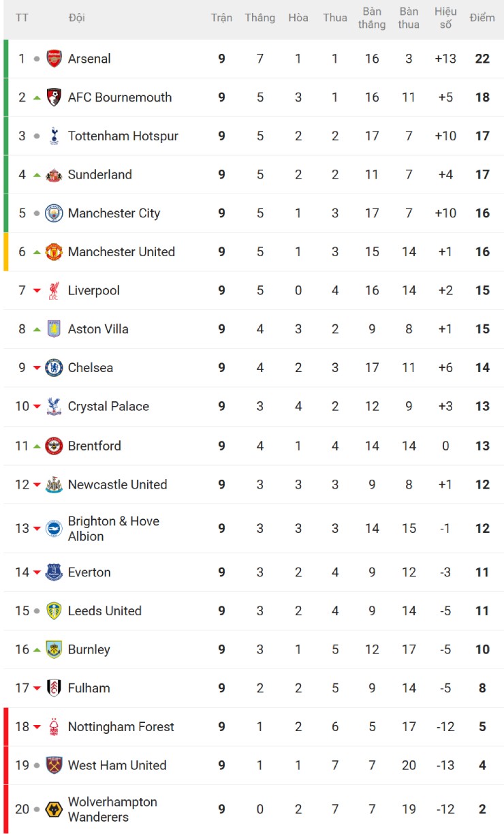Click Nottingham Forest's red down-arrow indicator

click(x=37, y=727)
